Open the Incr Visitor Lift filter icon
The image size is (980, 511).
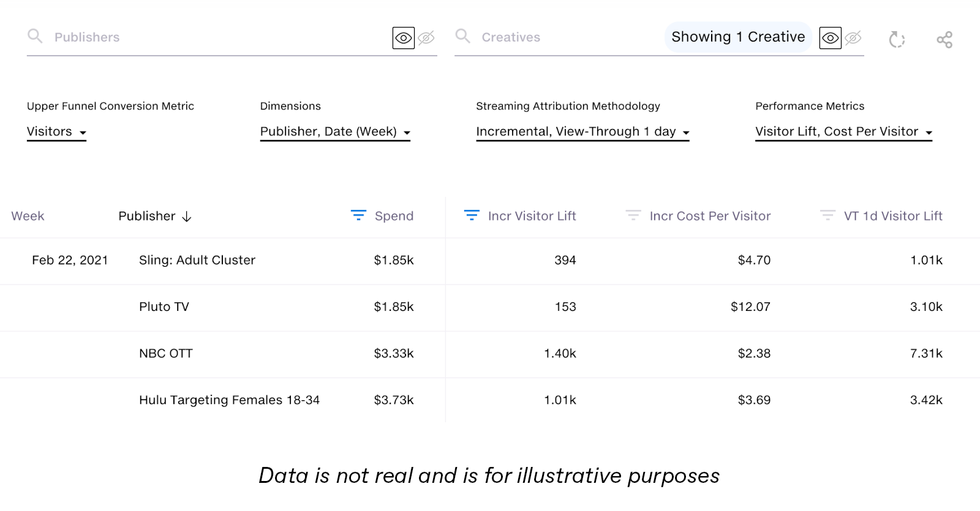(472, 215)
